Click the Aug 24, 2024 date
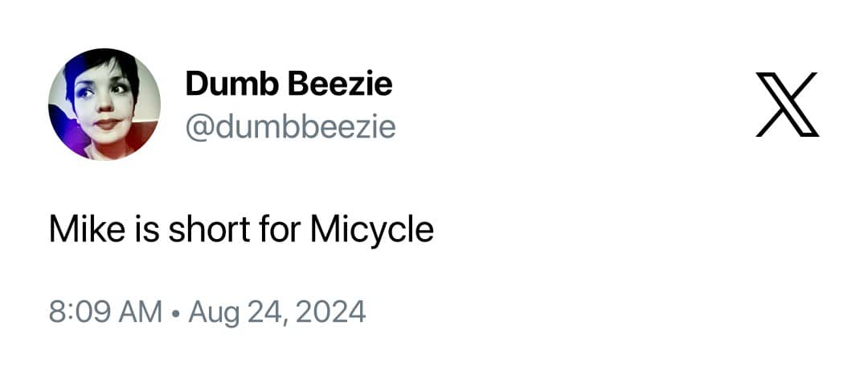 point(276,311)
